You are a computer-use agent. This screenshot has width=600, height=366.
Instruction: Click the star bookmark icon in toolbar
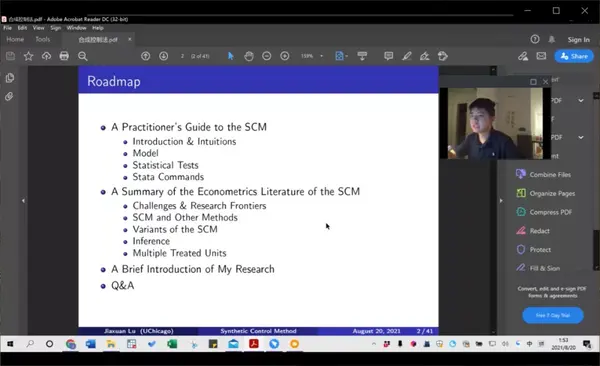(x=28, y=56)
